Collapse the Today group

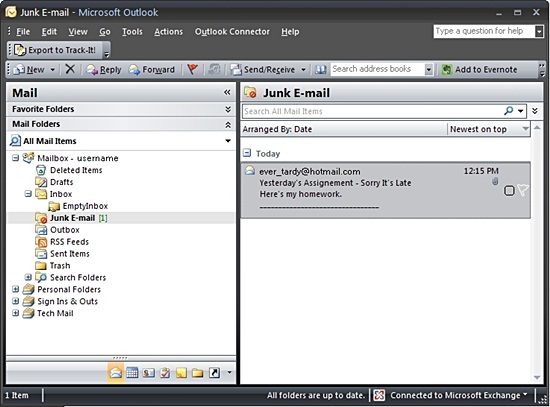tap(247, 153)
